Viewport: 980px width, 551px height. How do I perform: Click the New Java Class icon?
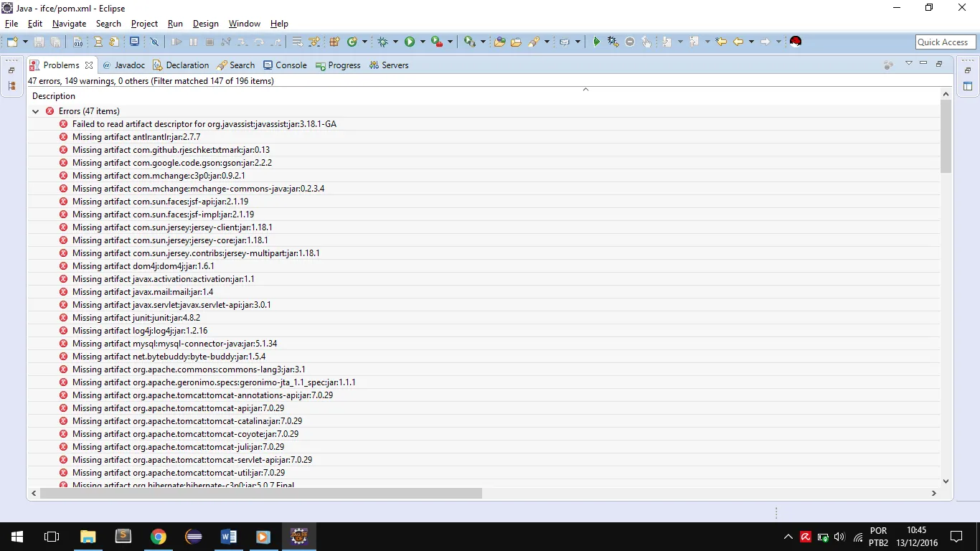tap(352, 42)
